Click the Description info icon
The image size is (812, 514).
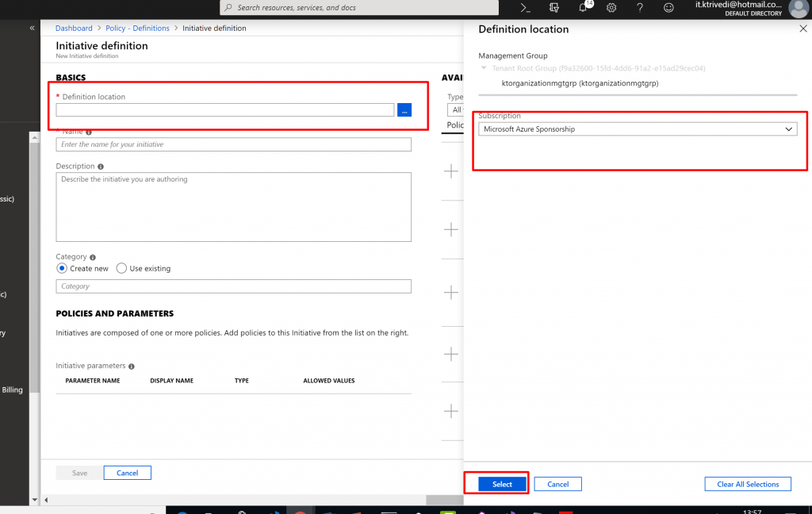(x=101, y=167)
